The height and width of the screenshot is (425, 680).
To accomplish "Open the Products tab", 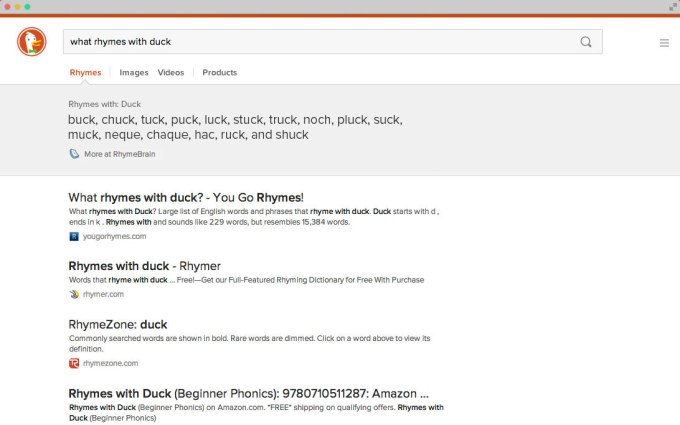I will pos(220,73).
